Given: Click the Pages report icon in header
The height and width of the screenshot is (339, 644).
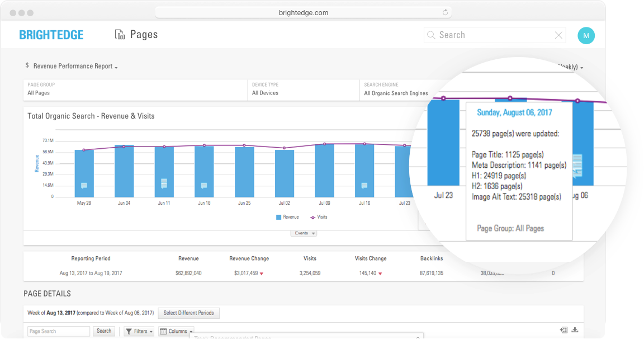Looking at the screenshot, I should coord(120,35).
